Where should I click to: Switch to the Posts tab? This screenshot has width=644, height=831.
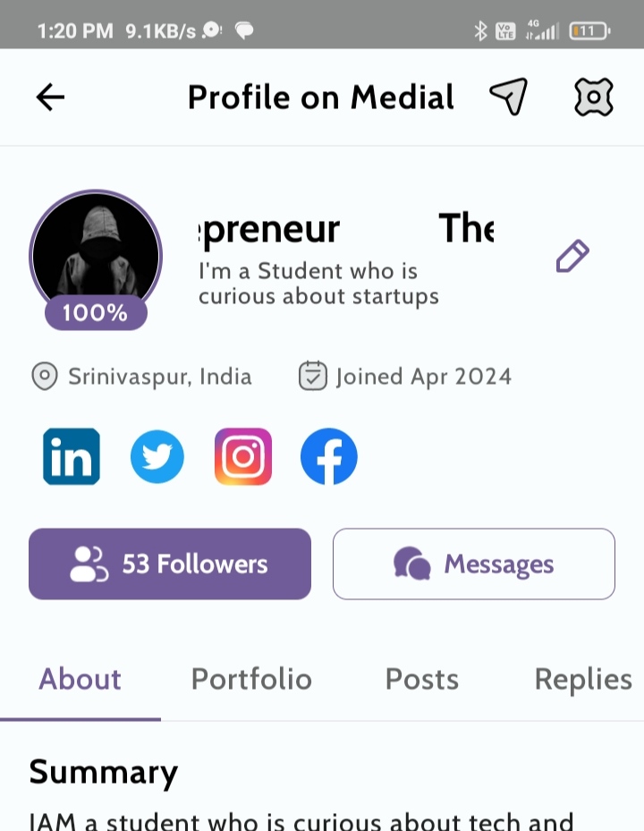click(x=421, y=680)
